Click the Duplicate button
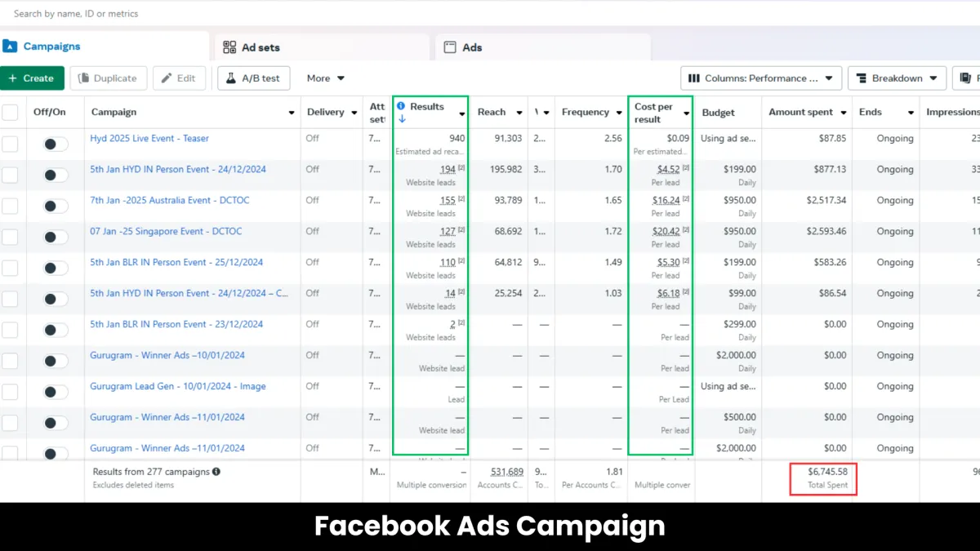 pos(109,78)
